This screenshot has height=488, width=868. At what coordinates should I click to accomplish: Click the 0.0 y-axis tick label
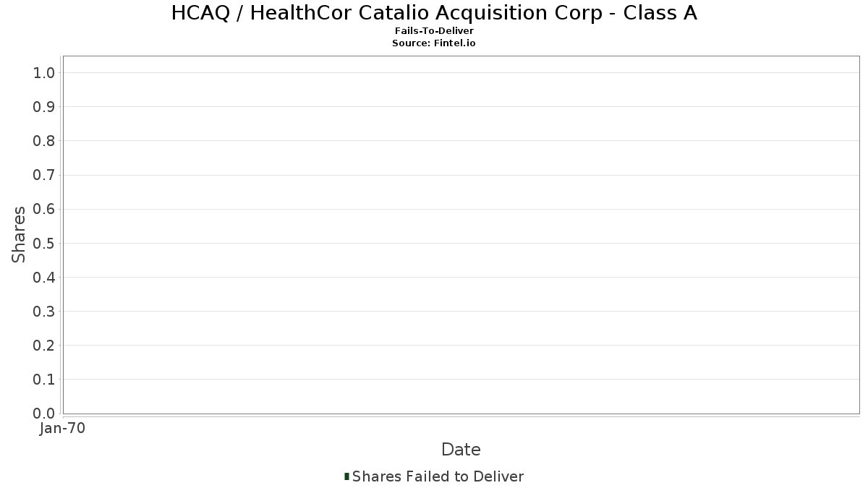pos(44,414)
